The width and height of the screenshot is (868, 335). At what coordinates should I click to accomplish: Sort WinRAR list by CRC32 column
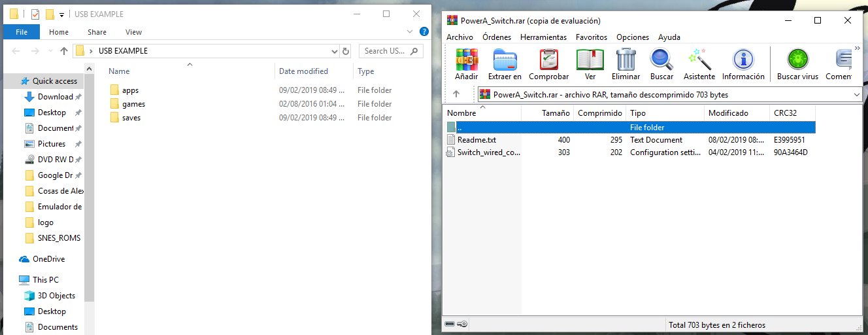[x=793, y=113]
